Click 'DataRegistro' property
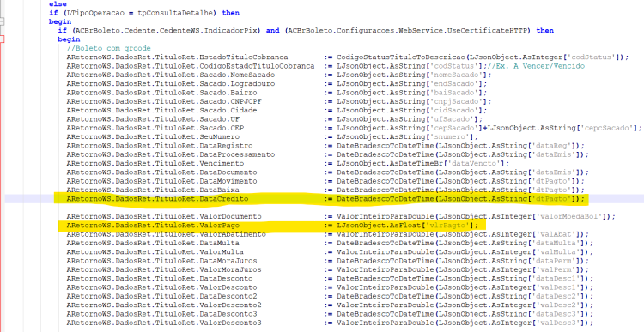644x332 pixels. click(x=226, y=146)
